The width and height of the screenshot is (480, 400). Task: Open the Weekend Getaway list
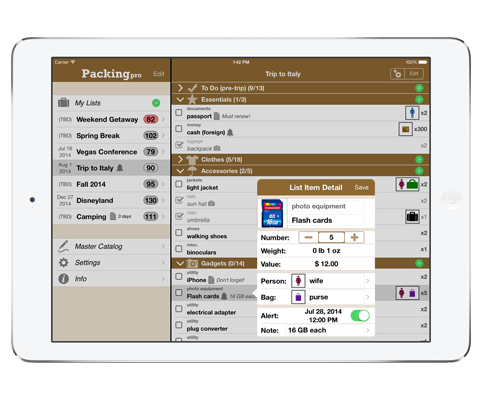coord(111,119)
